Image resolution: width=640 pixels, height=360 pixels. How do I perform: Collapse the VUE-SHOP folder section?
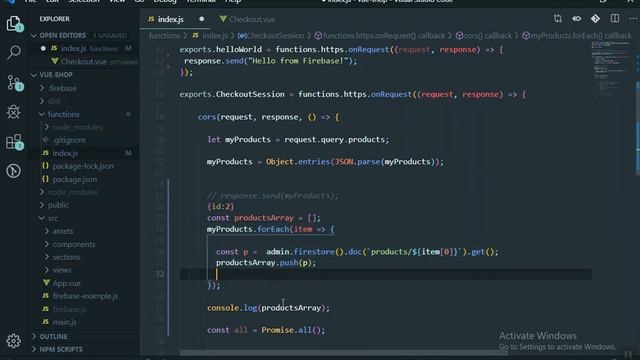(56, 75)
